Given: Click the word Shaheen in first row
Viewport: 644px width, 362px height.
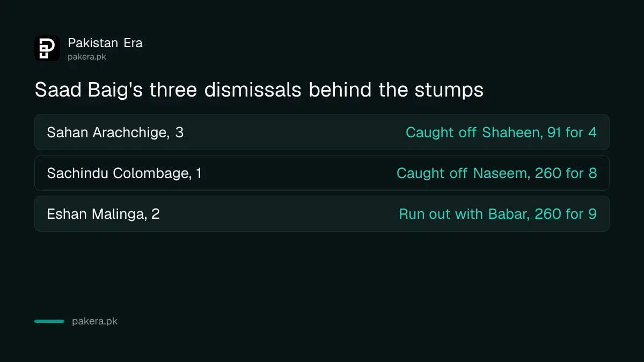Looking at the screenshot, I should coord(512,132).
